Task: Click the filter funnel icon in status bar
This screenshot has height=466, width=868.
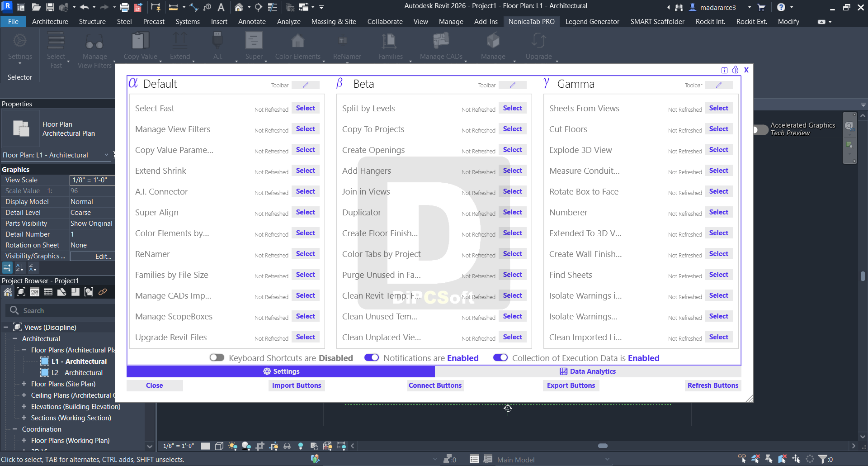Action: click(823, 459)
